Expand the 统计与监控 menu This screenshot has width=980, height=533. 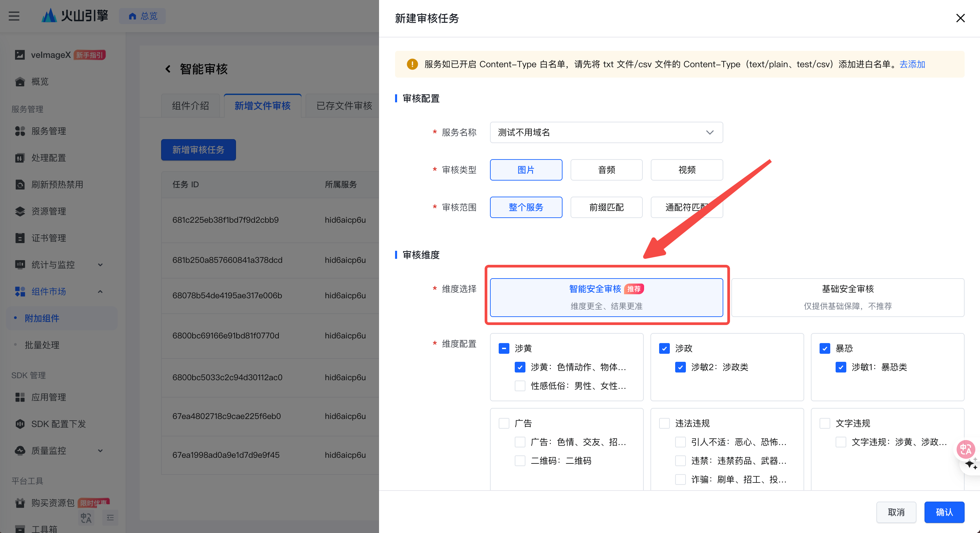coord(100,264)
